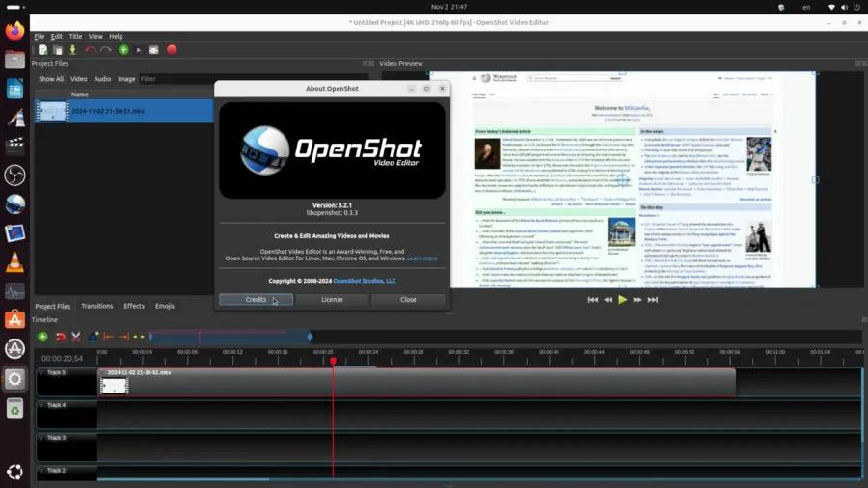The image size is (868, 488).
Task: Switch to the Transitions tab
Action: tap(96, 306)
